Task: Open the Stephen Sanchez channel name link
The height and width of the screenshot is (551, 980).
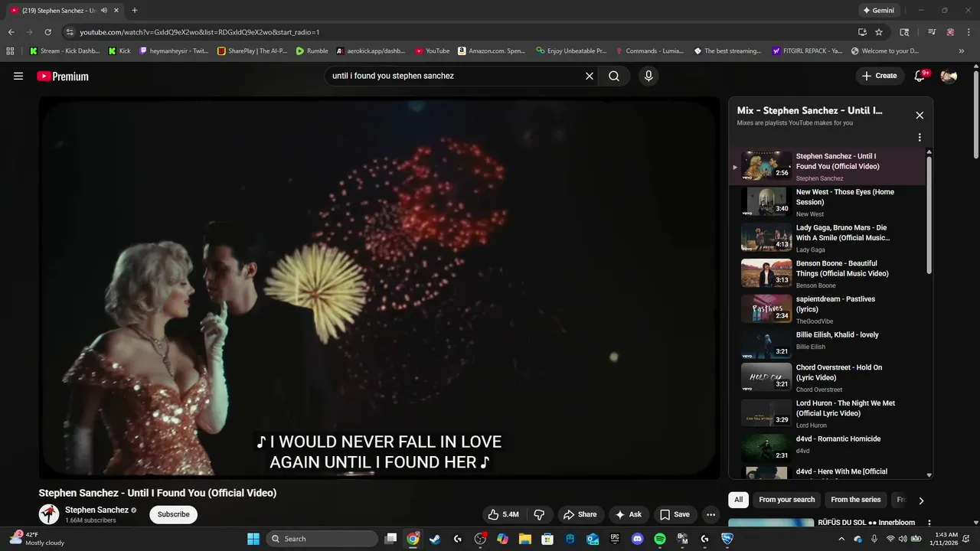Action: coord(96,510)
